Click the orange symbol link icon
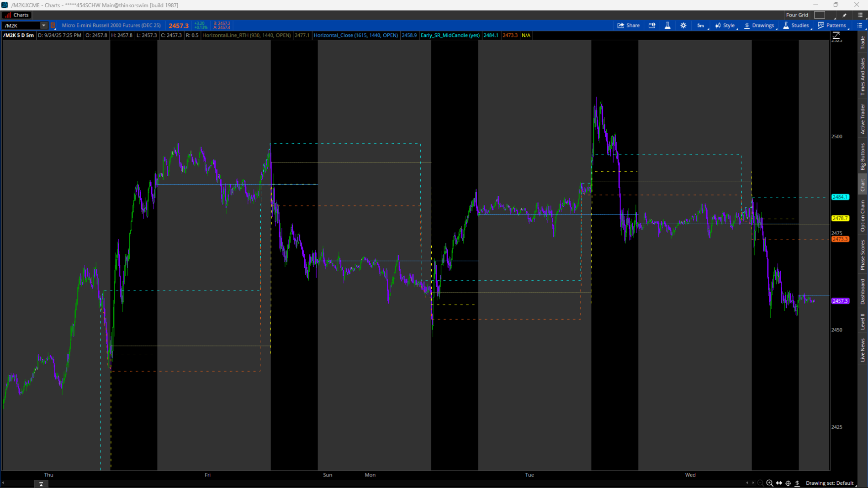 [53, 26]
